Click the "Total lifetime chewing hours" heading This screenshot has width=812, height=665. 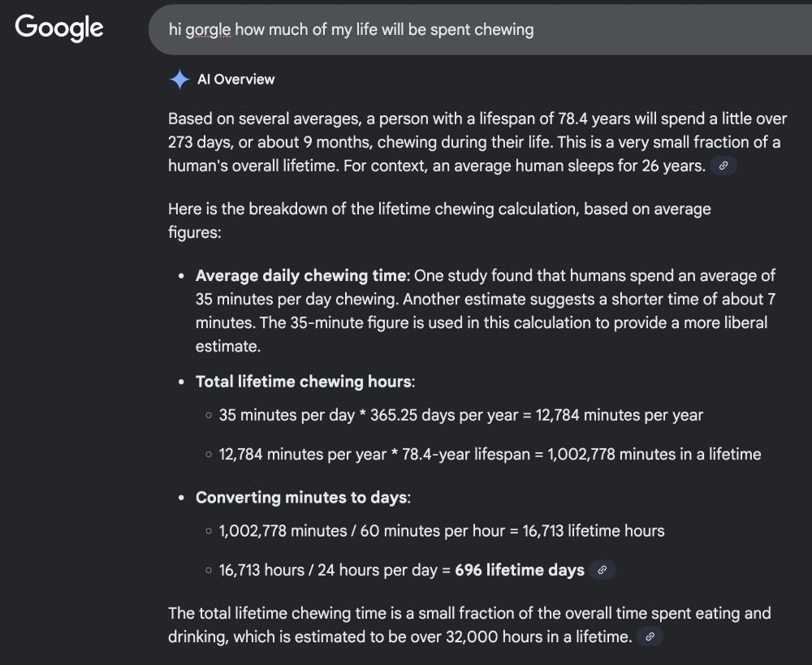(304, 381)
